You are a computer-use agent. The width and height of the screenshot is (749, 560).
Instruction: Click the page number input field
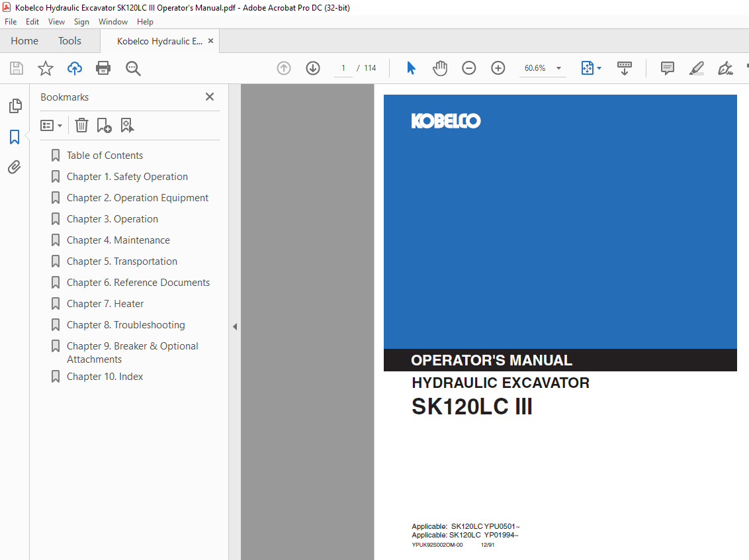tap(343, 68)
